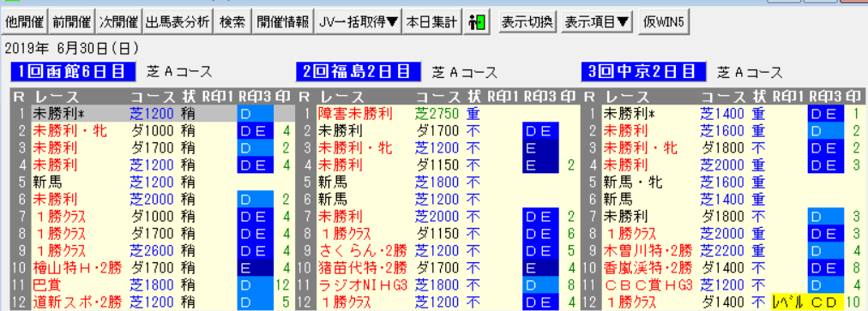Click the コース column header in Fukushima table
Viewport: 868px width, 311px height.
[438, 96]
